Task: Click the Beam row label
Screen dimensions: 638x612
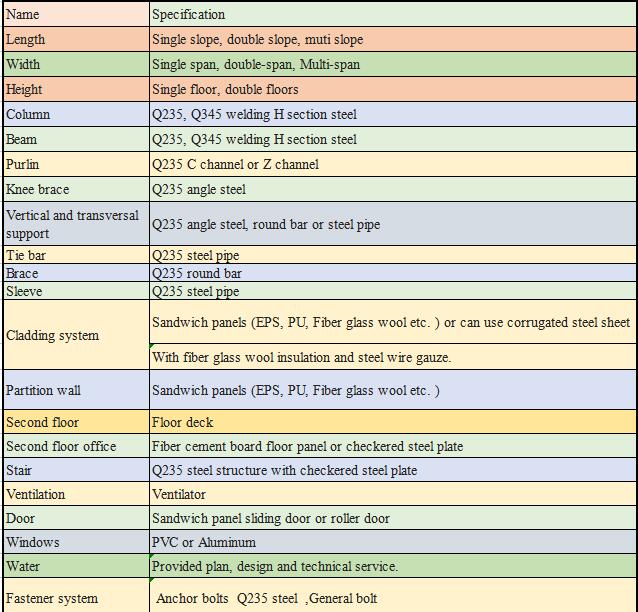Action: pos(74,139)
